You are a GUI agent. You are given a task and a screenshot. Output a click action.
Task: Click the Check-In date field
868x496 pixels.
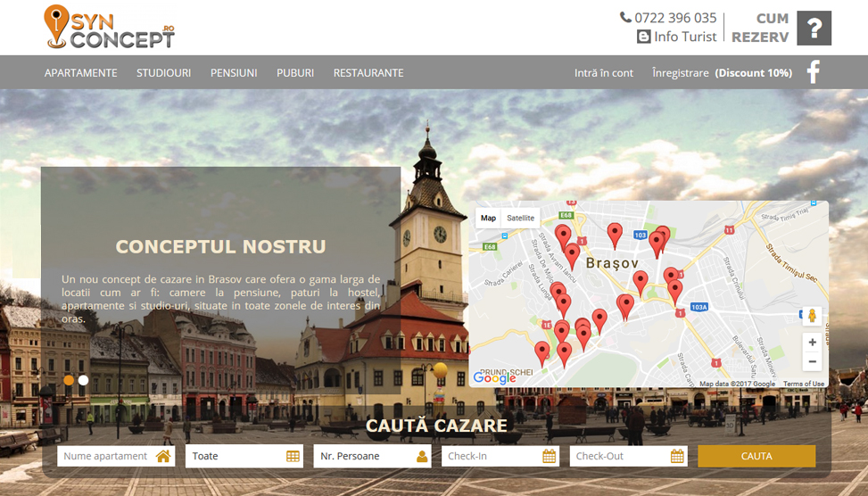(x=500, y=456)
